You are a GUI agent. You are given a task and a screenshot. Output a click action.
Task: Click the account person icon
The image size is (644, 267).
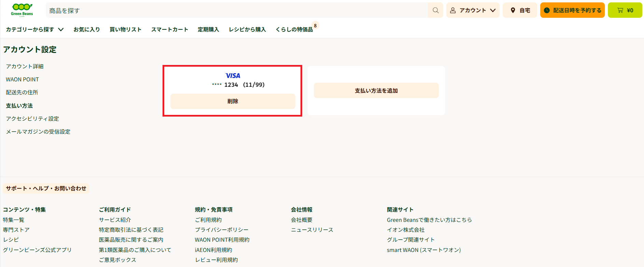click(453, 10)
